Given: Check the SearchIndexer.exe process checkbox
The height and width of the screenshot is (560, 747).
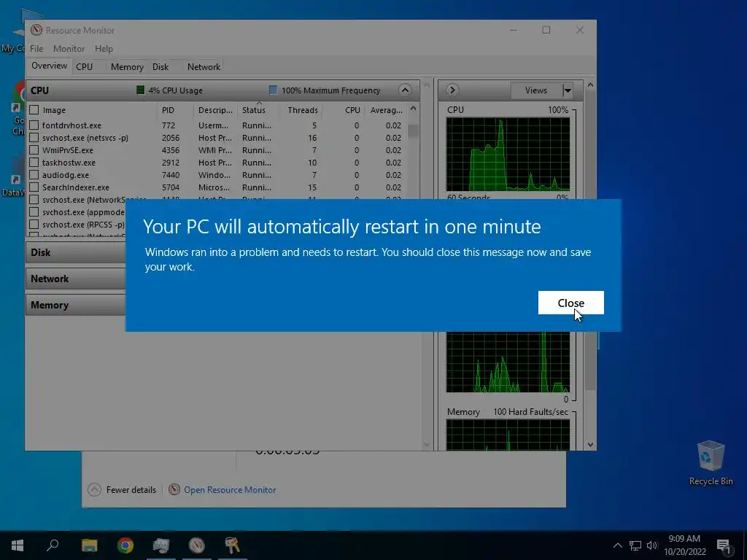Looking at the screenshot, I should point(34,187).
